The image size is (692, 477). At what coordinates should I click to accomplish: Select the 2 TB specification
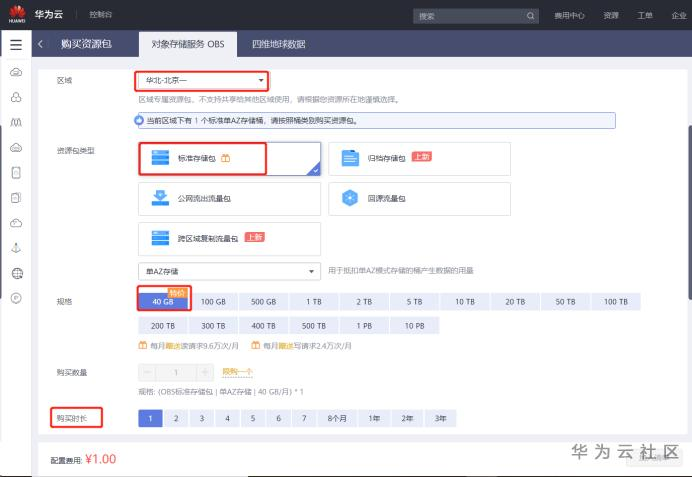pyautogui.click(x=364, y=301)
